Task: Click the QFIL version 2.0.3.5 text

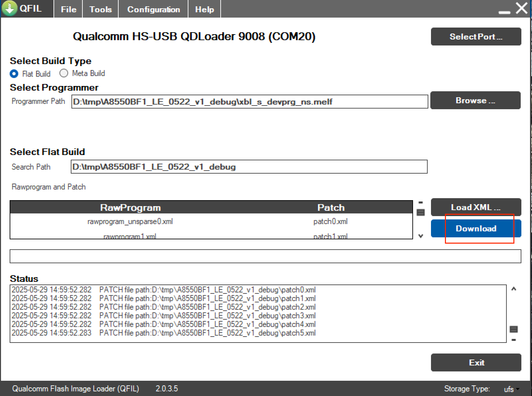Action: (167, 389)
